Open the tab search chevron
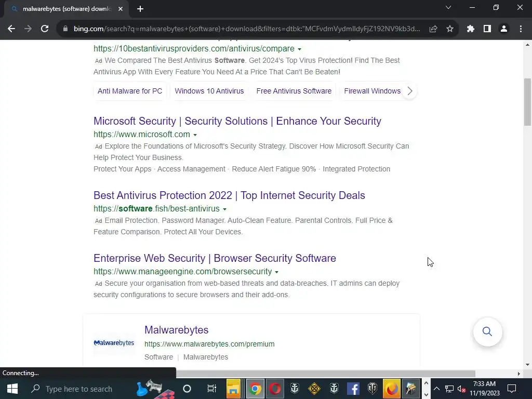The image size is (532, 399). [x=448, y=7]
